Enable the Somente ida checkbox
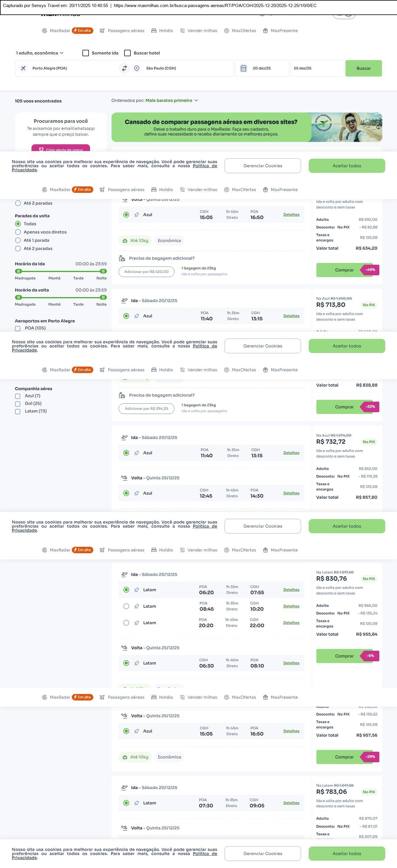397x868 pixels. [x=86, y=53]
